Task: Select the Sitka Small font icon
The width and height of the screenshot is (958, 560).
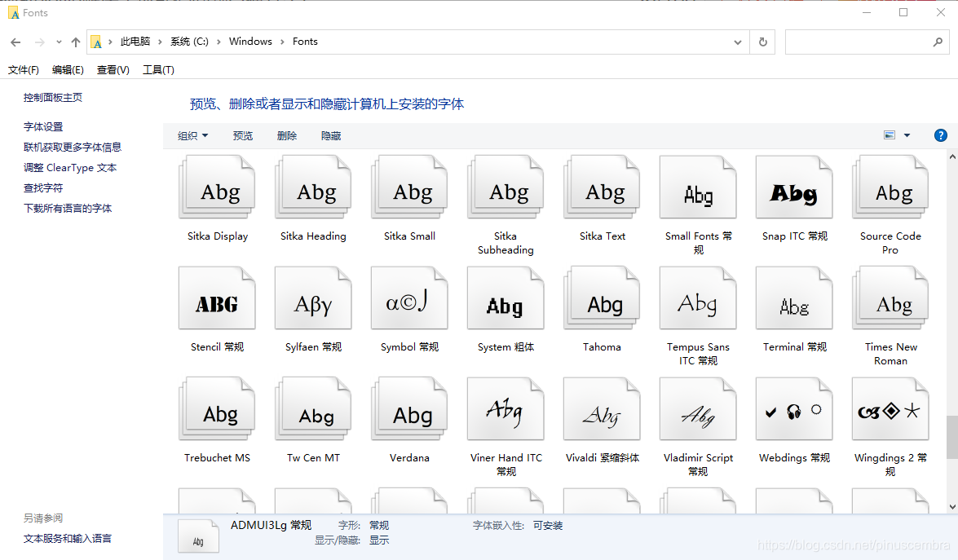Action: (409, 187)
